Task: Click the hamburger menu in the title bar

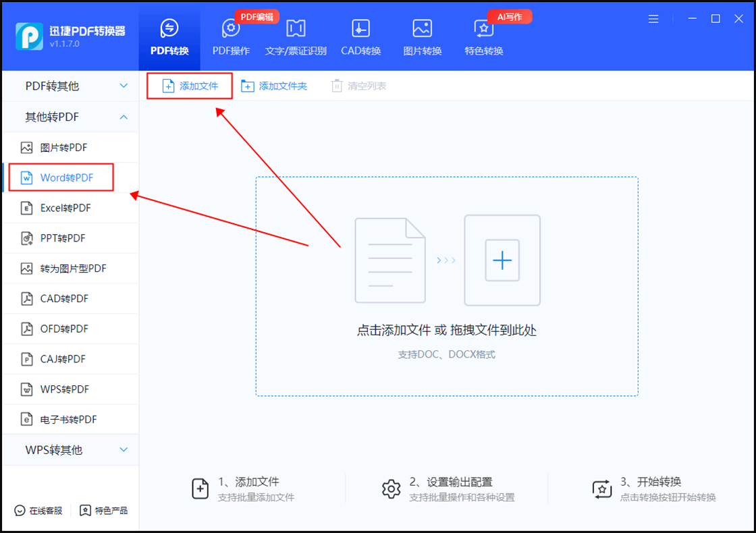Action: pos(653,19)
